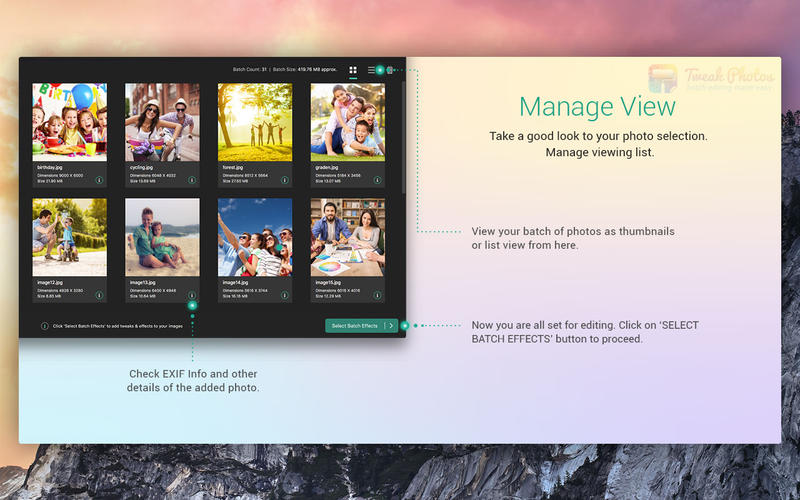Click the forest.jpg file name
Image resolution: width=800 pixels, height=500 pixels.
tap(233, 167)
